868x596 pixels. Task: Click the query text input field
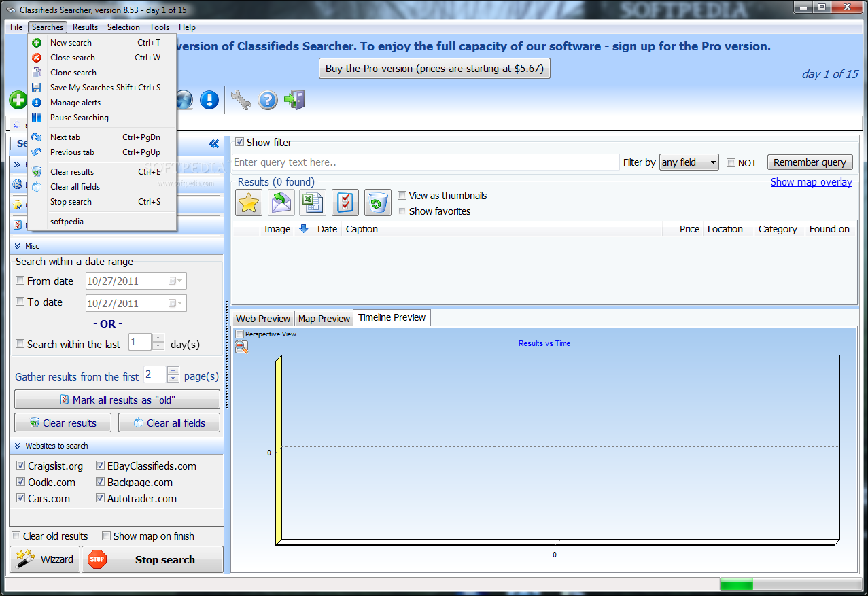click(426, 162)
